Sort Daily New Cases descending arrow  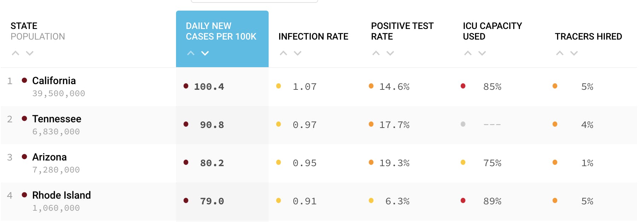pos(205,53)
